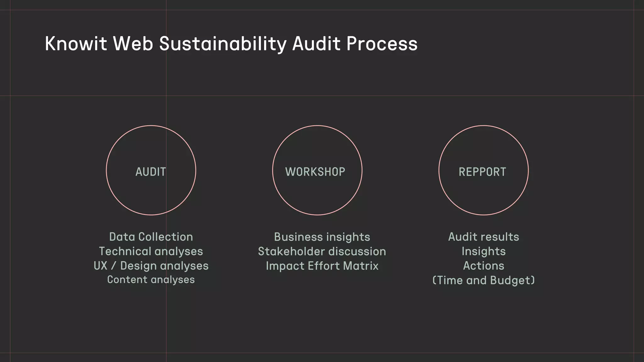Click 'Stakeholder discussion' text
The height and width of the screenshot is (362, 644).
[x=322, y=251]
